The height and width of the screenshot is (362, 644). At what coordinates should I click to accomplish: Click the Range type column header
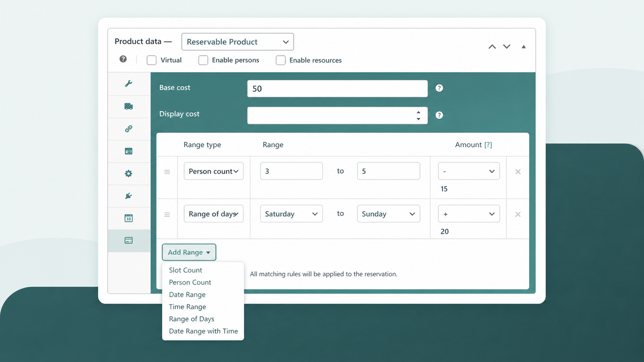click(202, 145)
